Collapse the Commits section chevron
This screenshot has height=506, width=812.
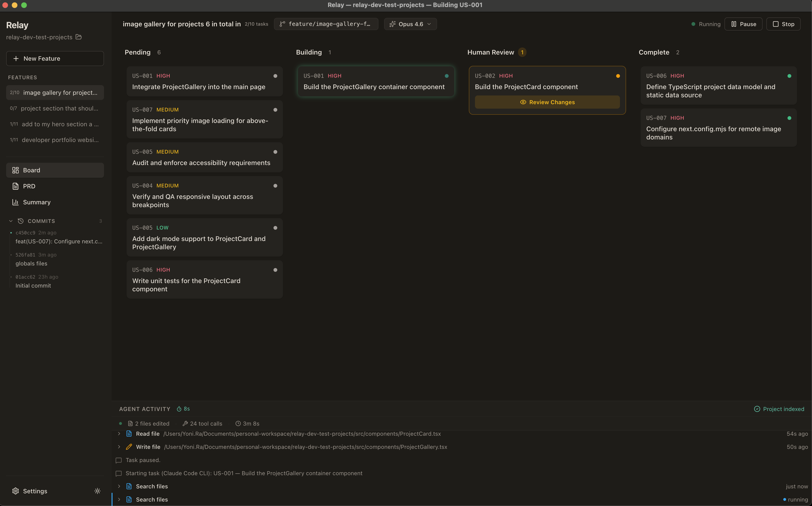coord(11,221)
